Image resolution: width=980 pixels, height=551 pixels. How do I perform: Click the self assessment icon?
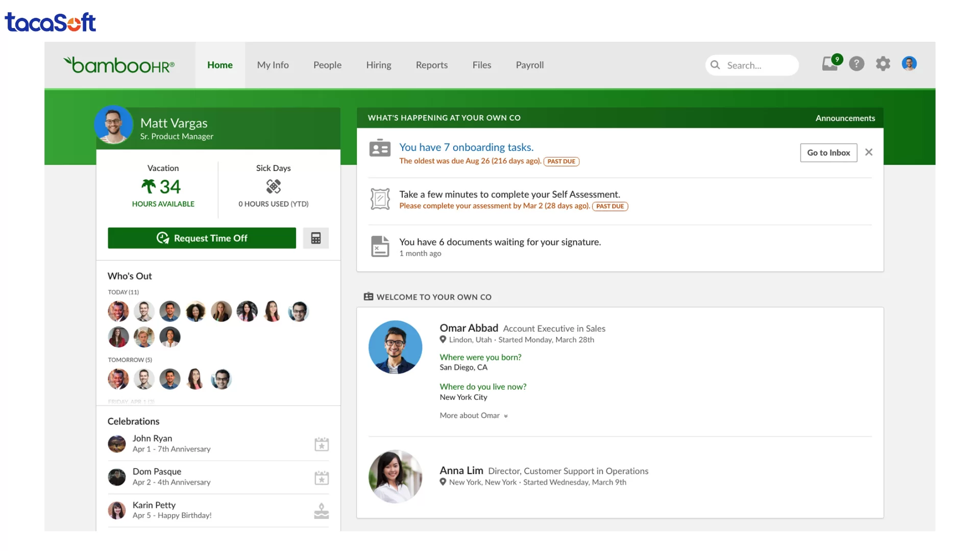[380, 199]
